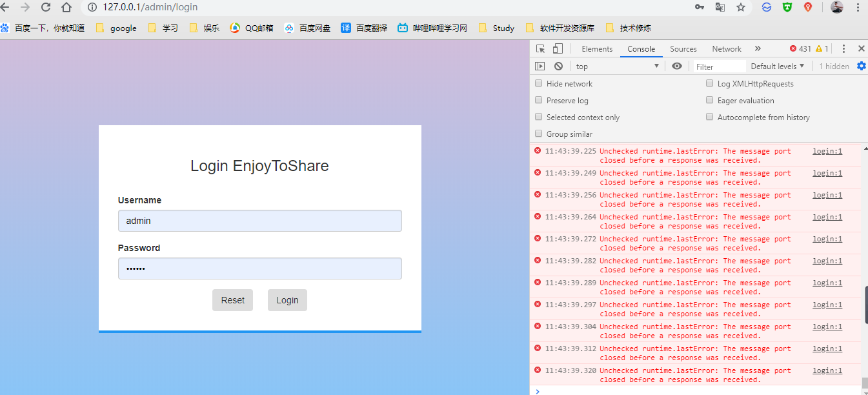This screenshot has height=395, width=868.
Task: Toggle the device toolbar icon
Action: tap(558, 49)
